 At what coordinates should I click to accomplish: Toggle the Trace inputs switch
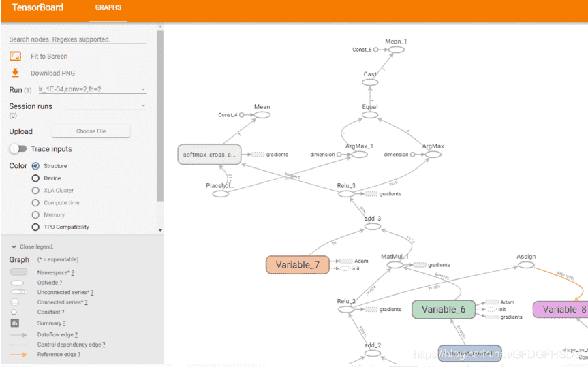[x=18, y=149]
